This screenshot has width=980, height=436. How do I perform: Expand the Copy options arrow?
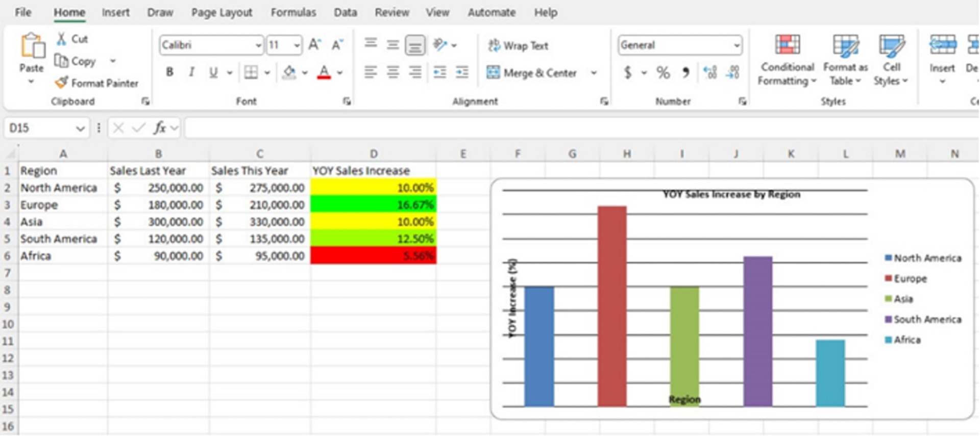(113, 61)
